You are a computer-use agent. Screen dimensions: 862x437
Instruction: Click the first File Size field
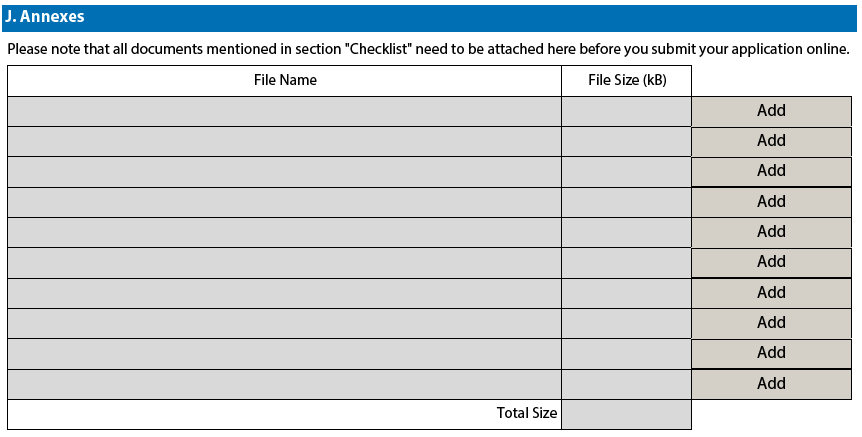click(x=626, y=111)
